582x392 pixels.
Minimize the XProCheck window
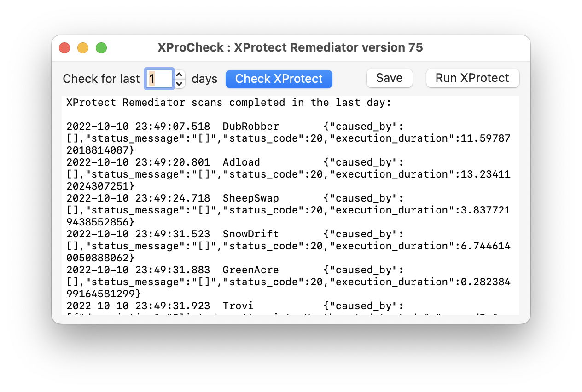(83, 47)
